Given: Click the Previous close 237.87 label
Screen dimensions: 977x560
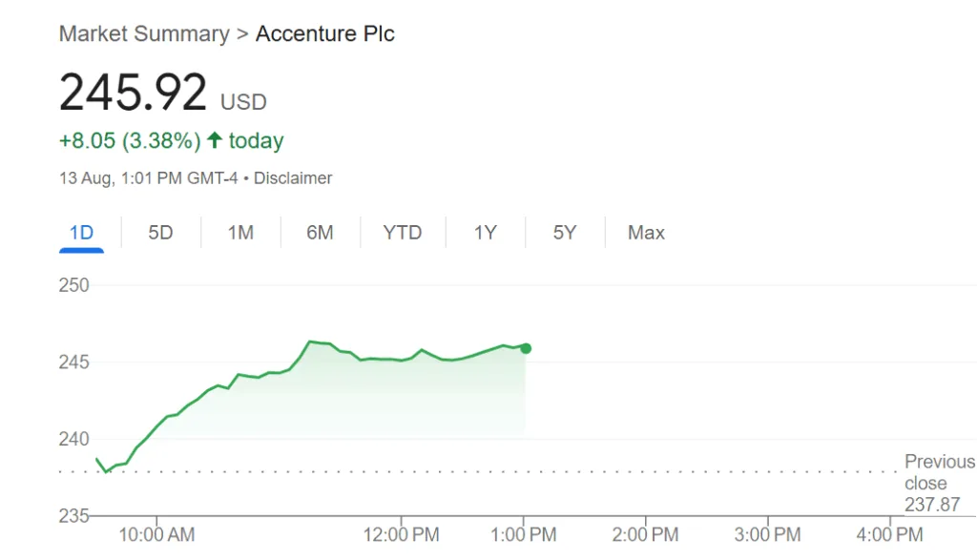Looking at the screenshot, I should coord(939,483).
